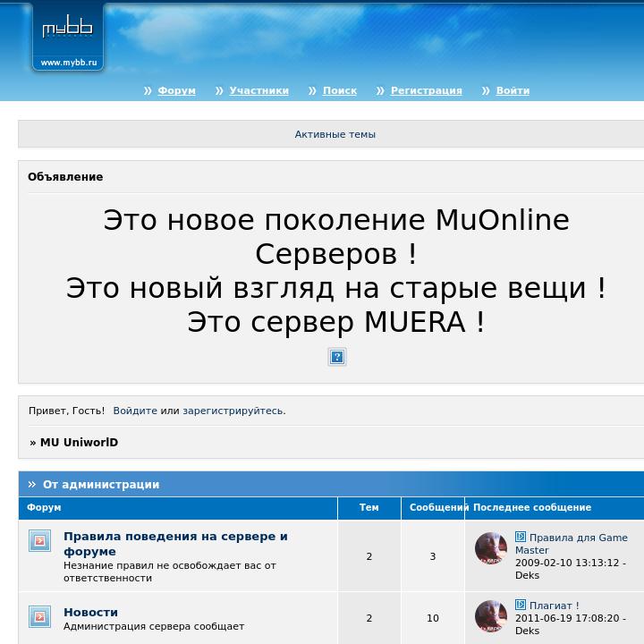Open the Новости forum
The image size is (644, 644).
(x=90, y=612)
